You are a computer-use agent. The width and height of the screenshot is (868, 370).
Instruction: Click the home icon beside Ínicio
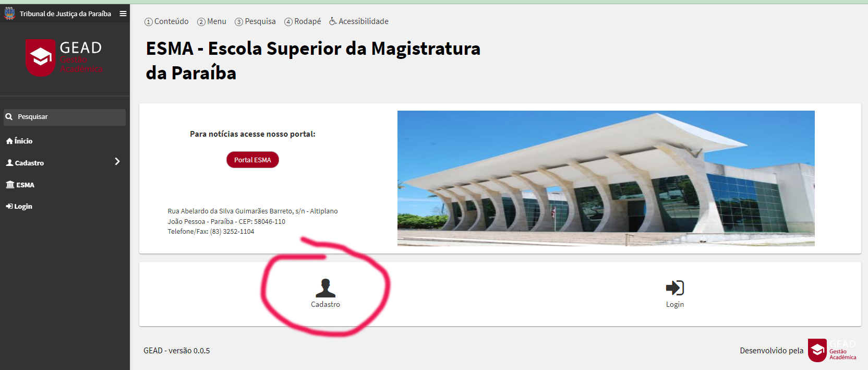(x=9, y=141)
